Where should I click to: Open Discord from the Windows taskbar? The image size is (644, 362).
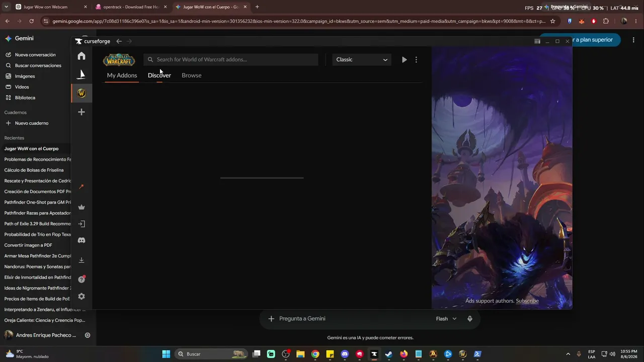[x=345, y=354]
